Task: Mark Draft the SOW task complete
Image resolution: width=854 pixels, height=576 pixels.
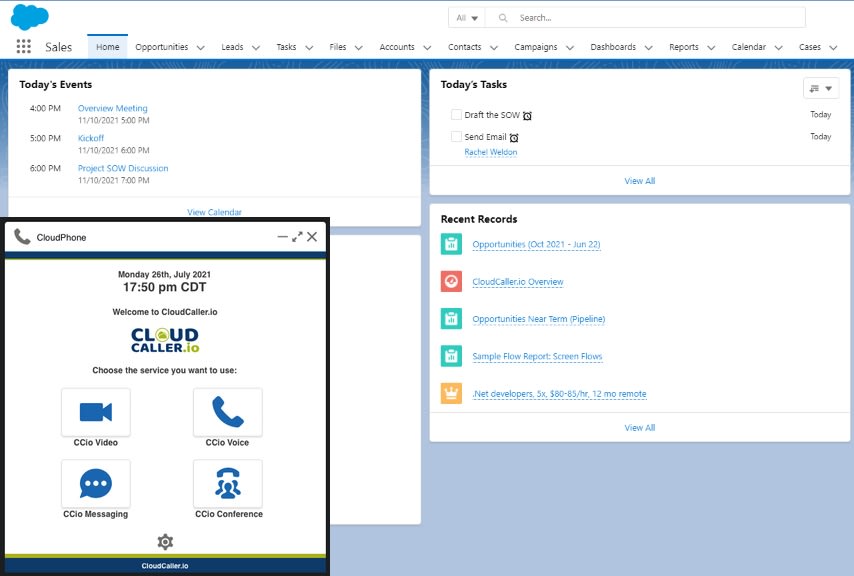Action: click(x=456, y=114)
